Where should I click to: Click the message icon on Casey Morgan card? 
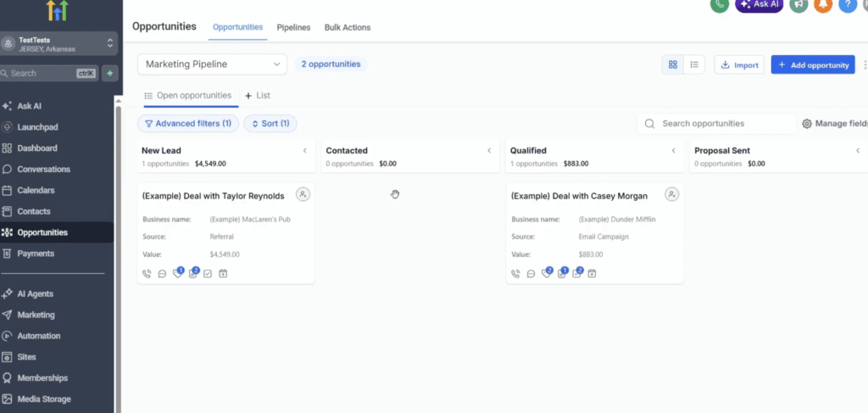pyautogui.click(x=531, y=273)
